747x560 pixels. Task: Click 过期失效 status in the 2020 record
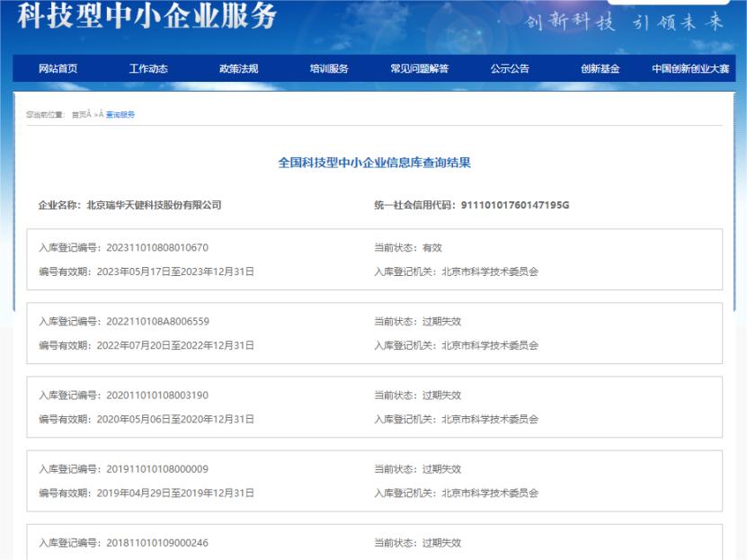coord(441,396)
